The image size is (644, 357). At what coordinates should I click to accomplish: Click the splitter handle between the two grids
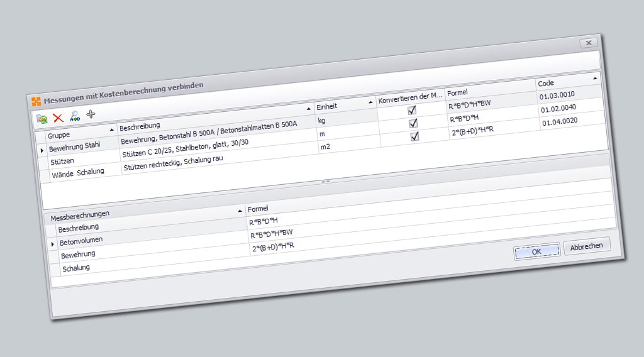pos(326,181)
